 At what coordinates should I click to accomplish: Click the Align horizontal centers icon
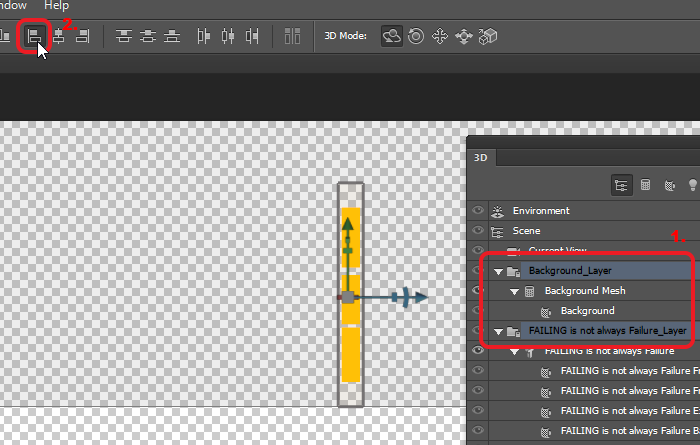click(x=58, y=36)
